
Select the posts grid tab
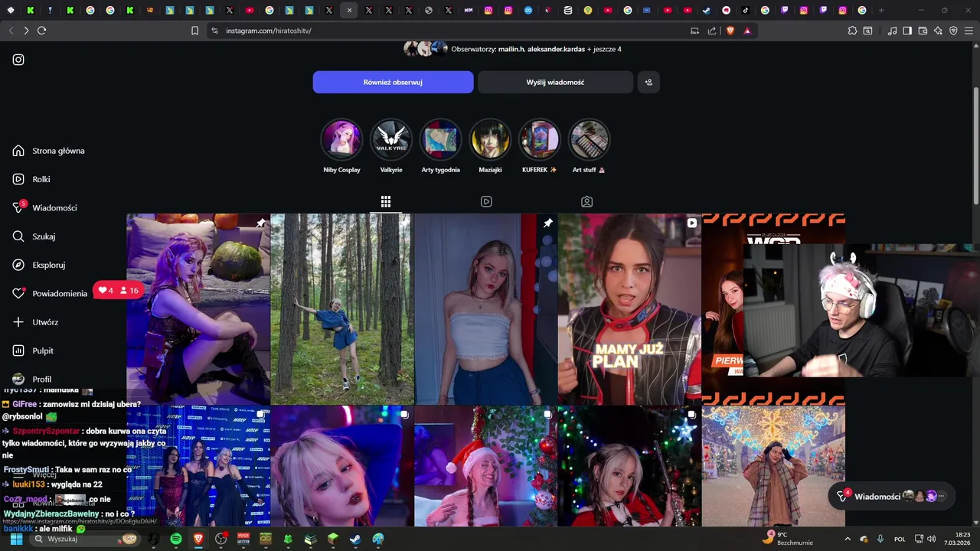(386, 201)
